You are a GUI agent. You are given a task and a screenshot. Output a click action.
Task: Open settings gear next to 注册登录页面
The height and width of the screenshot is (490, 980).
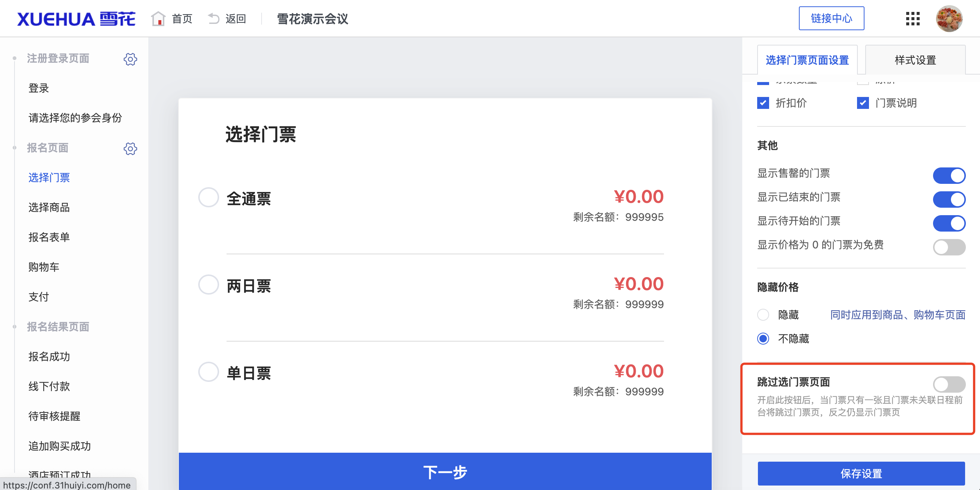(x=130, y=59)
